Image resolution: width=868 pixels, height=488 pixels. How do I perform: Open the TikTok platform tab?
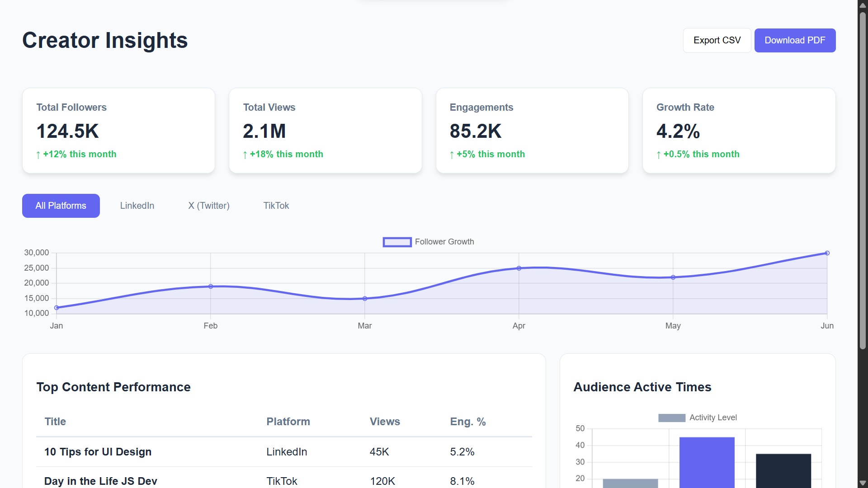click(276, 206)
